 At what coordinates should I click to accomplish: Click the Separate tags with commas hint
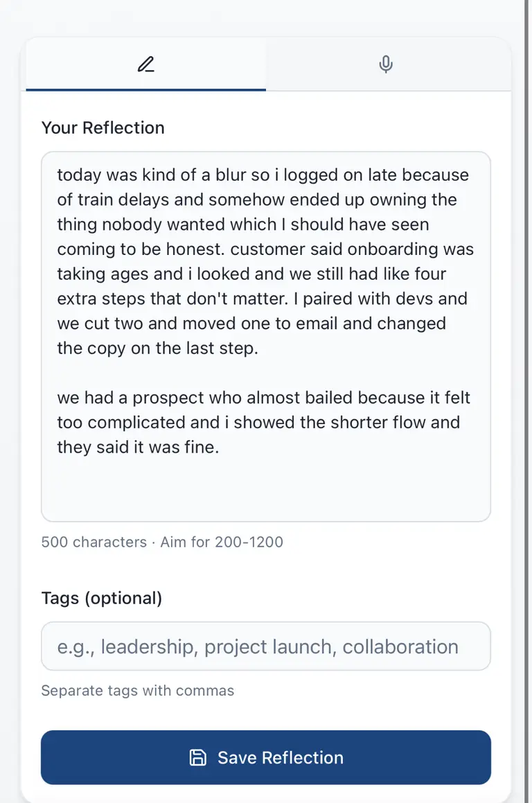pyautogui.click(x=137, y=691)
